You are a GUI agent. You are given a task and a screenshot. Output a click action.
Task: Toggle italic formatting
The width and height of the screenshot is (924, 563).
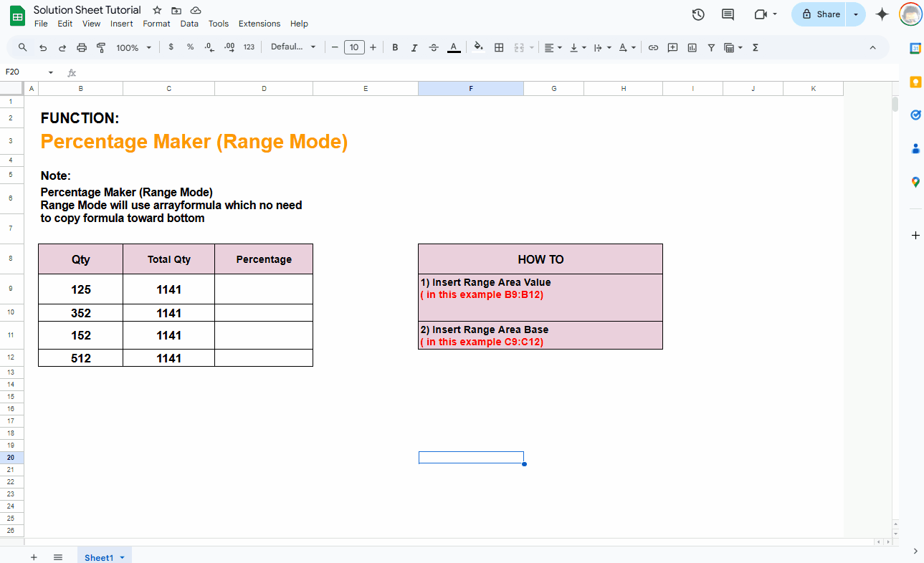point(414,47)
